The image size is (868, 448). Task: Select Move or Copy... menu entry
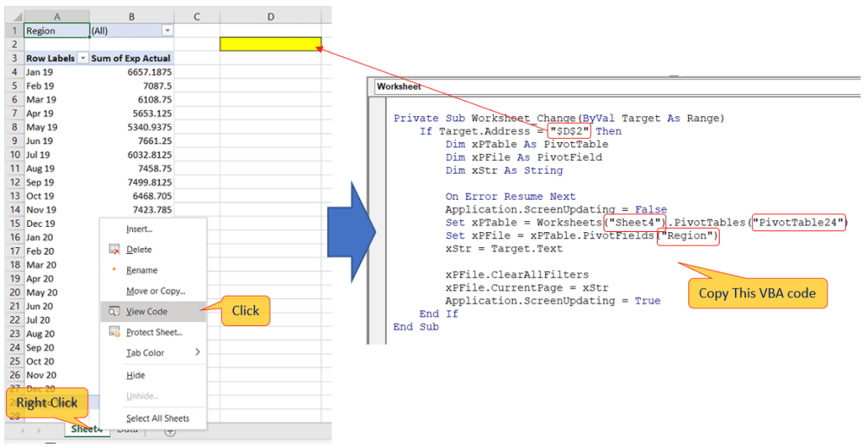(x=155, y=291)
